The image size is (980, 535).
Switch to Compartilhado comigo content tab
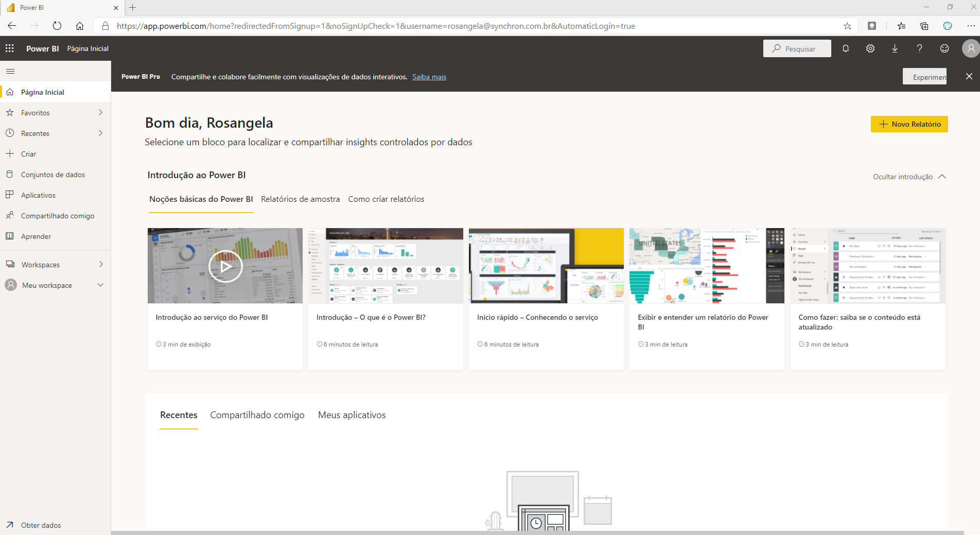pyautogui.click(x=257, y=415)
